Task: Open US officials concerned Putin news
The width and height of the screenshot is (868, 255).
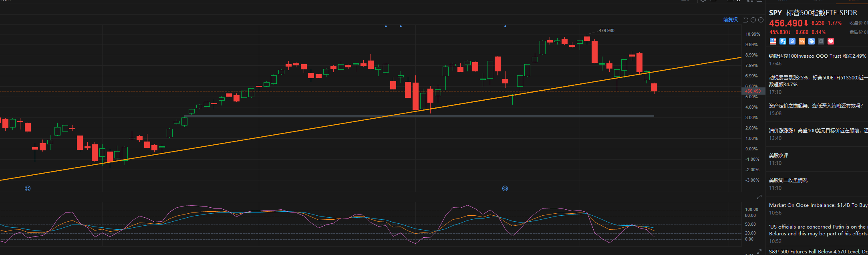Action: [818, 230]
